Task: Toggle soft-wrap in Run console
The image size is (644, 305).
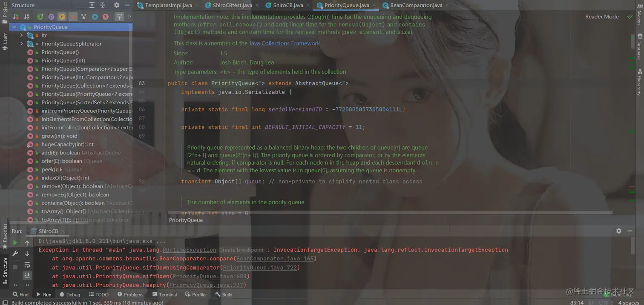Action: pos(27,265)
